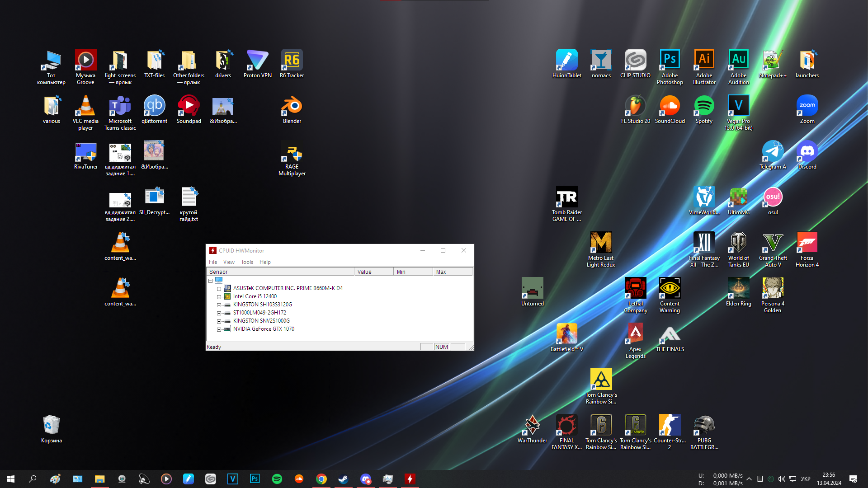868x488 pixels.
Task: Open the Recycle Bin (Корзина)
Action: point(51,429)
